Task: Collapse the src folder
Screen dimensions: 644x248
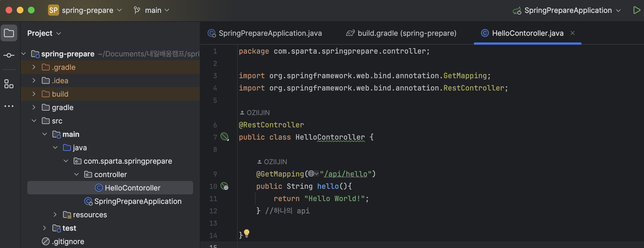Action: tap(34, 121)
